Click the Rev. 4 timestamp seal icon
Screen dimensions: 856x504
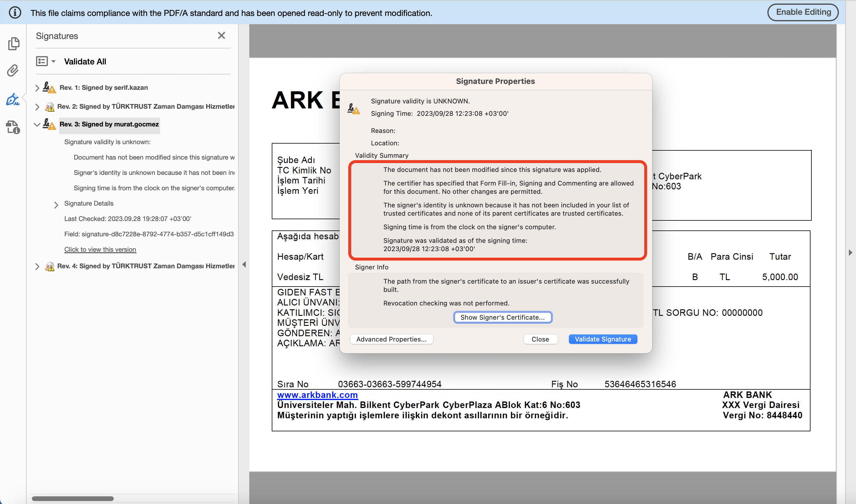coord(50,266)
